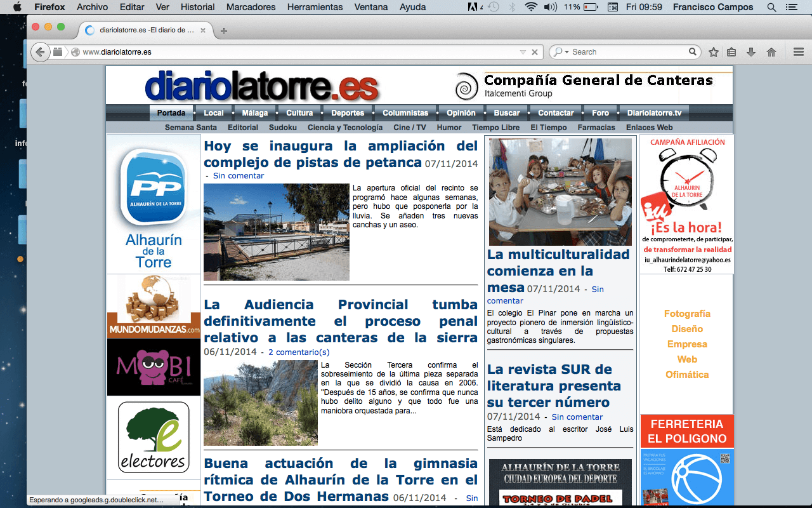Open the Marcadores menu

[251, 7]
